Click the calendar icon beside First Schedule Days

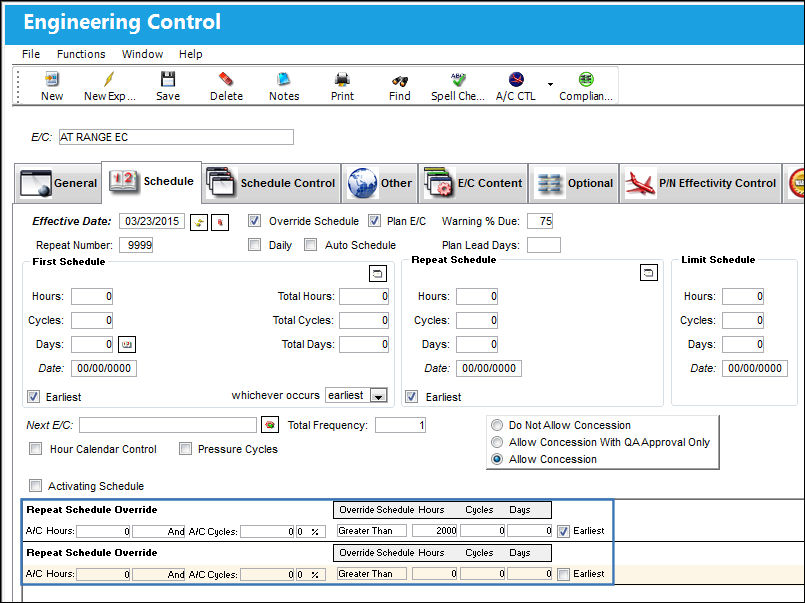(127, 344)
